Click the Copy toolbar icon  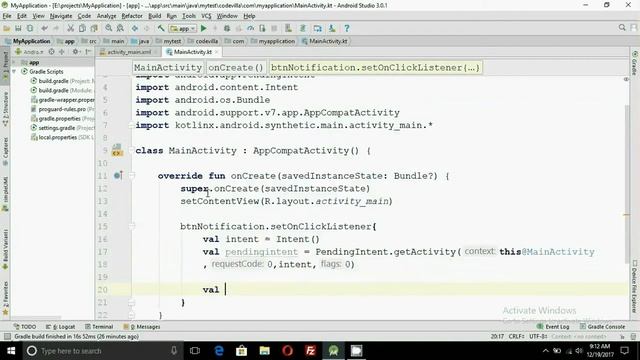click(82, 28)
